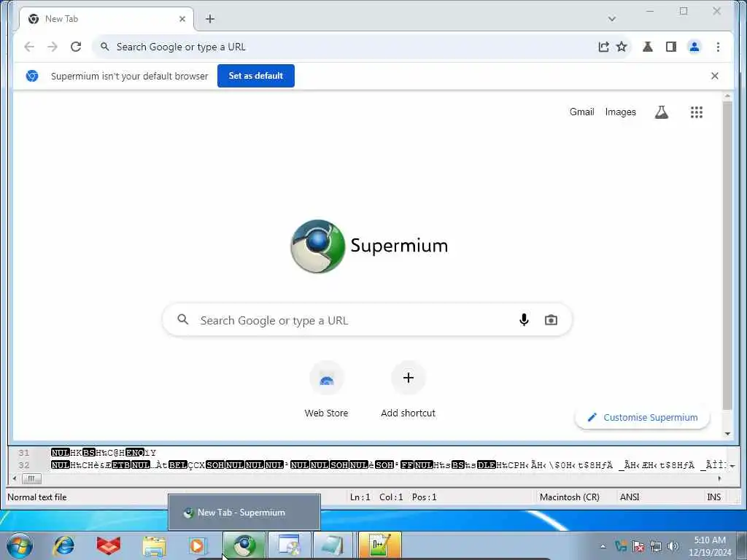This screenshot has width=747, height=560.
Task: Focus the page search box
Action: pos(367,320)
